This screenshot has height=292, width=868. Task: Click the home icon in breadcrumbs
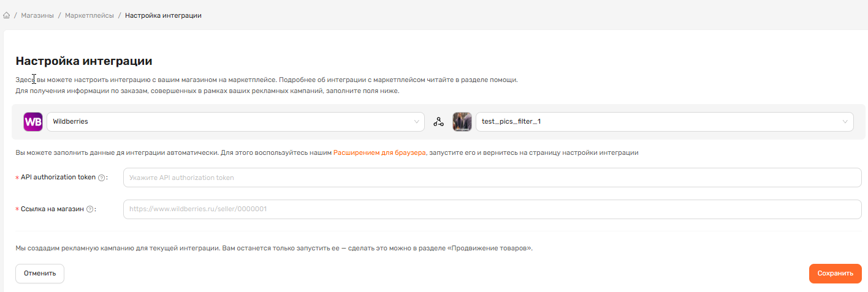coord(7,15)
